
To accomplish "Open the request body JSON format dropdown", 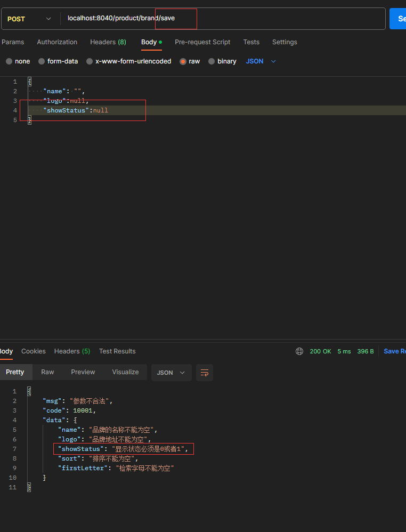I will 261,61.
